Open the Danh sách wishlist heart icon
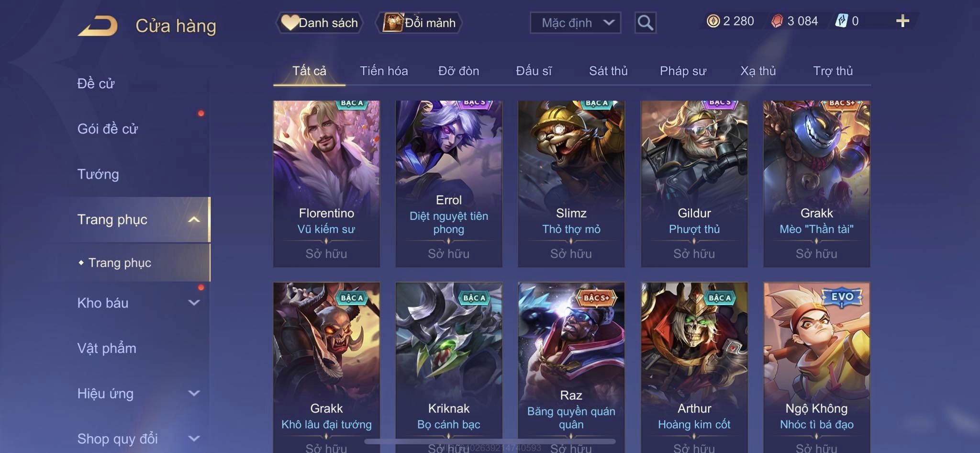Screen dimensions: 980x453 [x=290, y=23]
